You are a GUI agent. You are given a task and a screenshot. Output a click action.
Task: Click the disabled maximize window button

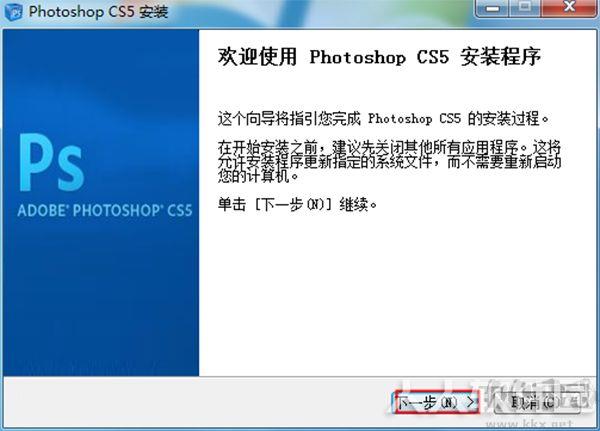click(x=525, y=8)
